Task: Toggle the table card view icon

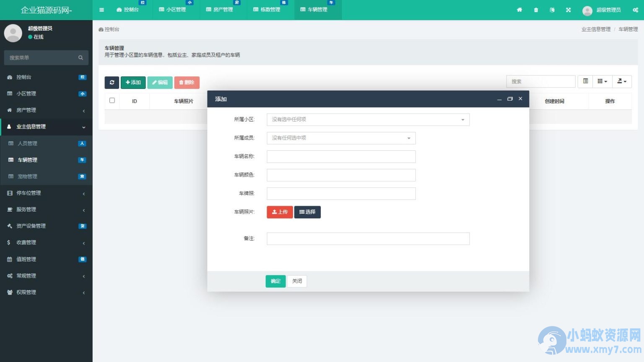Action: 585,81
